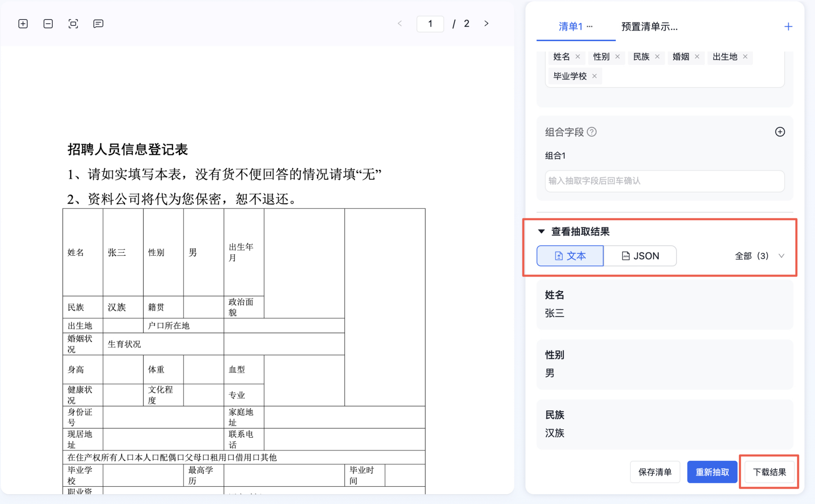Select the 性别 result value 男

point(550,373)
